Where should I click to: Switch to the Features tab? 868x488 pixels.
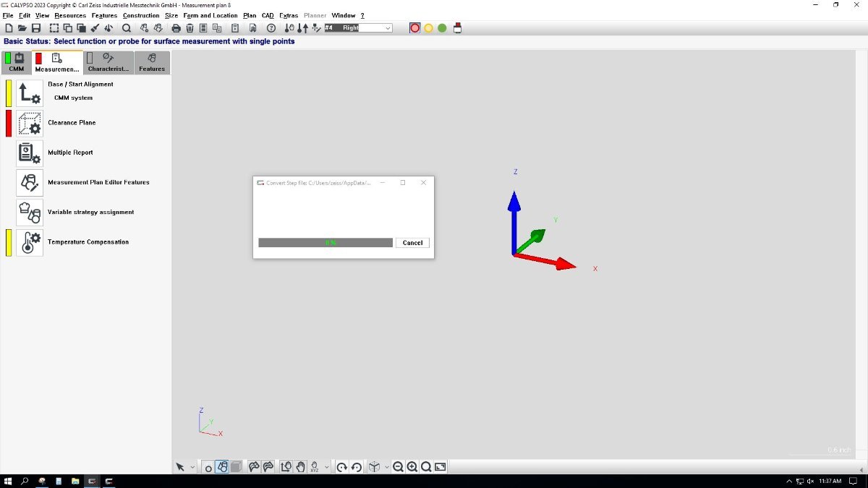click(152, 62)
